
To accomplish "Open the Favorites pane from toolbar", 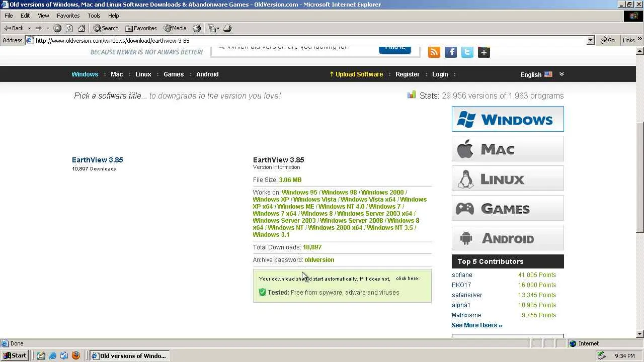I will pyautogui.click(x=141, y=28).
